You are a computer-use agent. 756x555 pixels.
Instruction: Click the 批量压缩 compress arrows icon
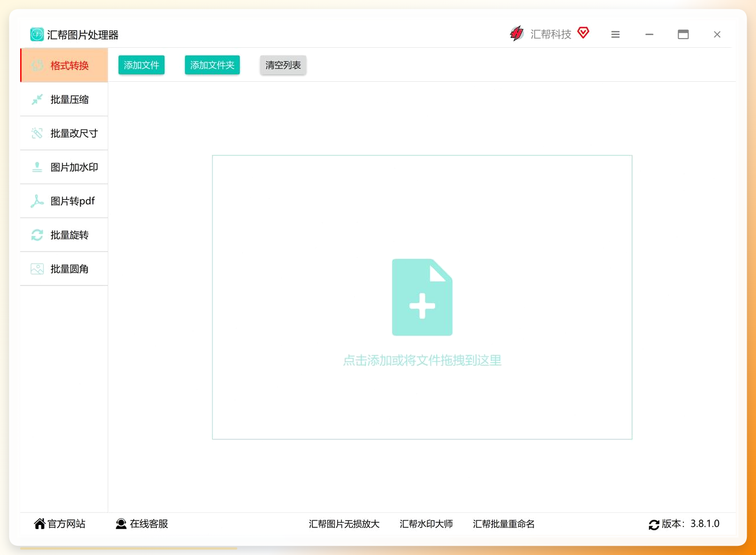(x=37, y=100)
